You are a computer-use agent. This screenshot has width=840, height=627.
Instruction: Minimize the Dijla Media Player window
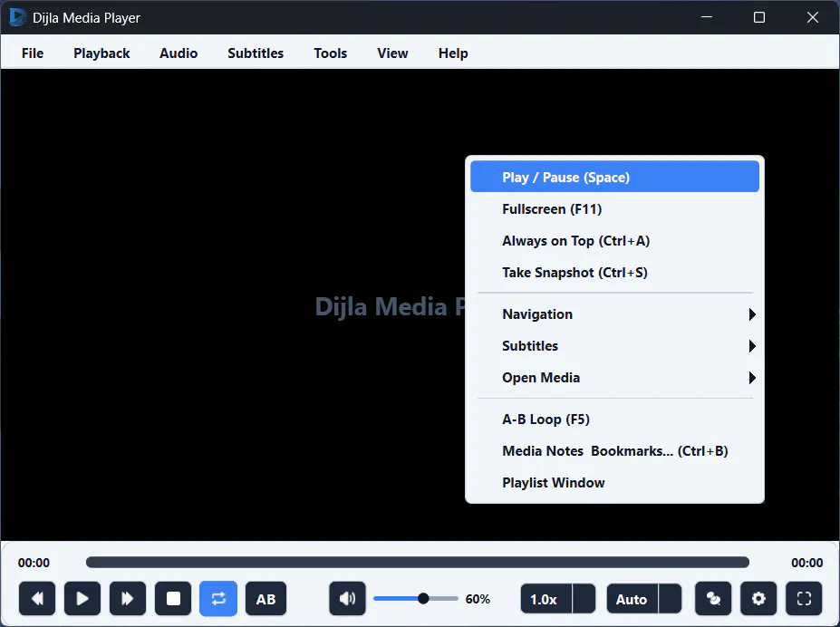707,17
